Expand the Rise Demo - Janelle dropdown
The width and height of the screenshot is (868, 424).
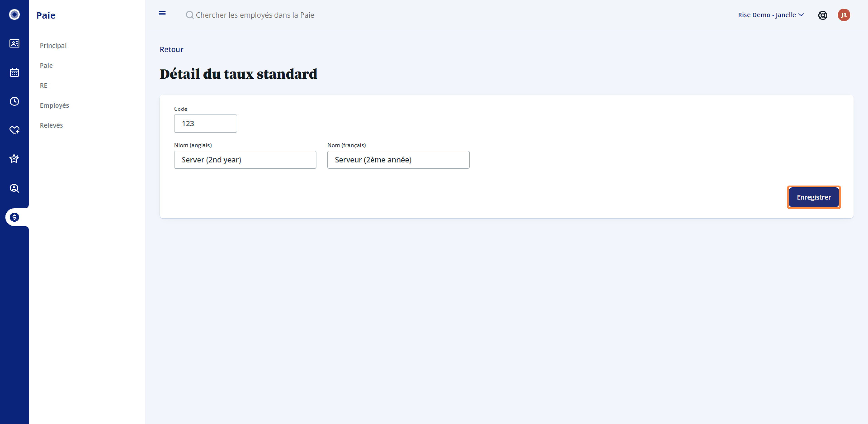click(771, 15)
